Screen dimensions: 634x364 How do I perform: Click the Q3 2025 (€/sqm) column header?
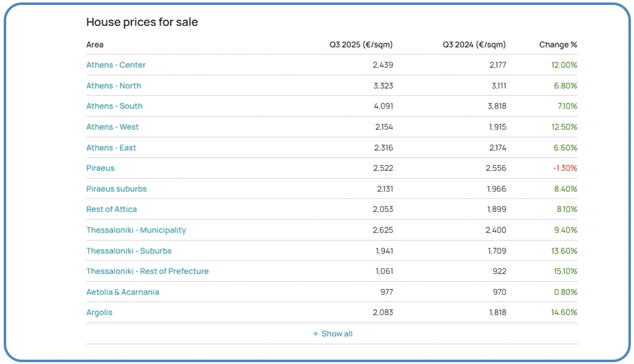(361, 44)
